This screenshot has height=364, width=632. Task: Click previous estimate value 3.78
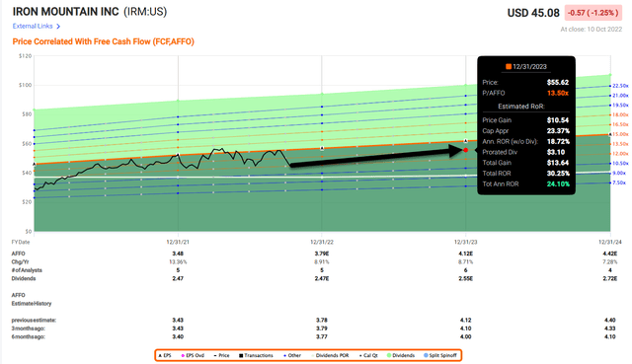point(322,321)
